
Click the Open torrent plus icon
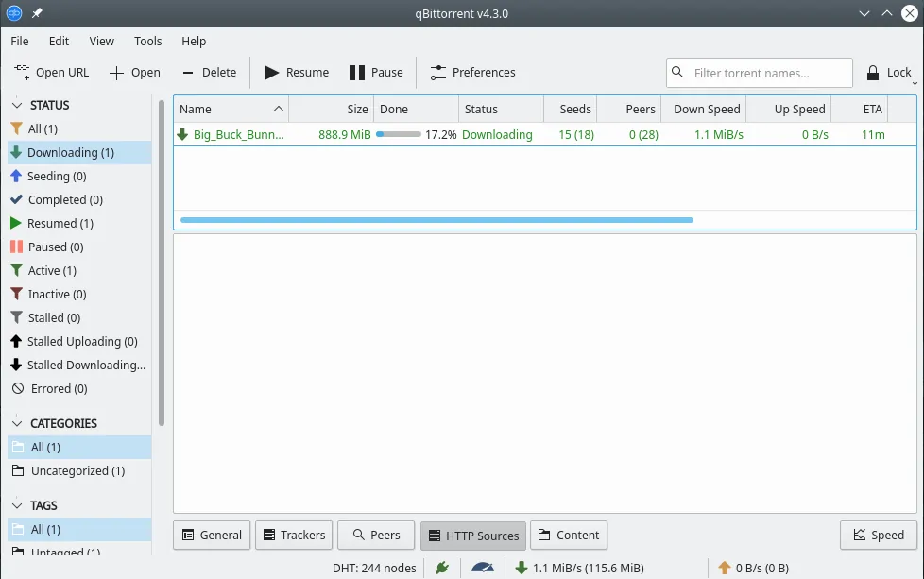click(116, 73)
